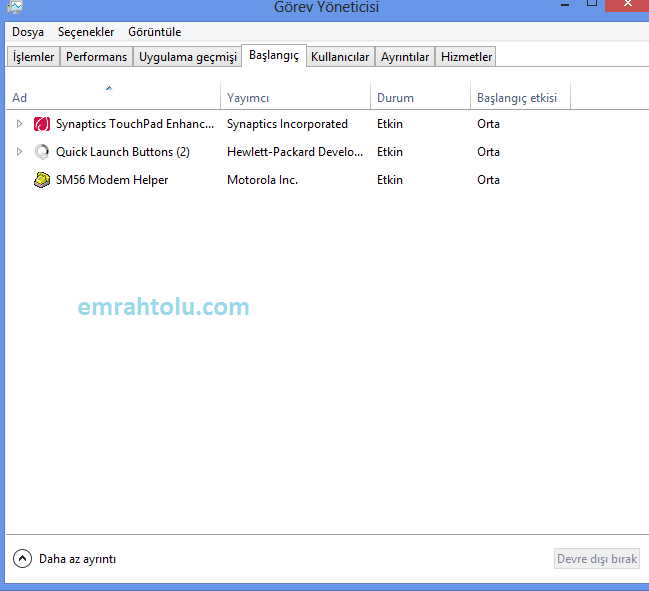Click the Motorola Inc. publisher cell
The height and width of the screenshot is (591, 649).
262,180
